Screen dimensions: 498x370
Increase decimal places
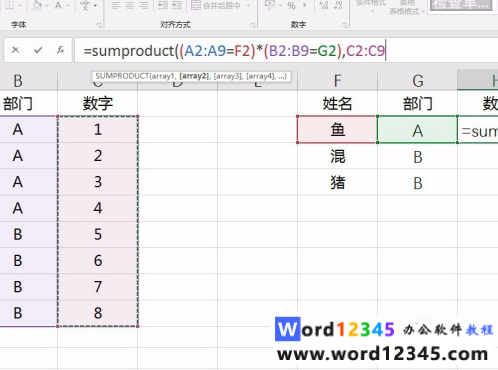pyautogui.click(x=324, y=5)
